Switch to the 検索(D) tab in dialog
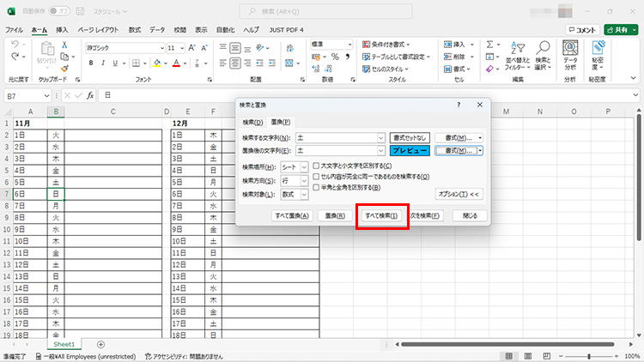The width and height of the screenshot is (644, 362). point(252,123)
